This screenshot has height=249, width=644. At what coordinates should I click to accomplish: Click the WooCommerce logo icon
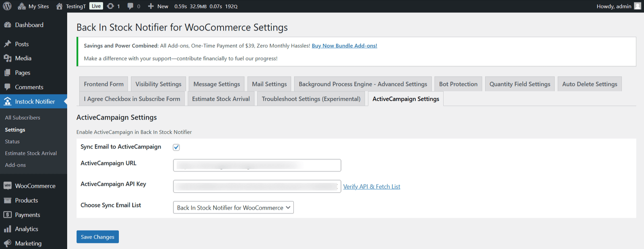point(8,186)
